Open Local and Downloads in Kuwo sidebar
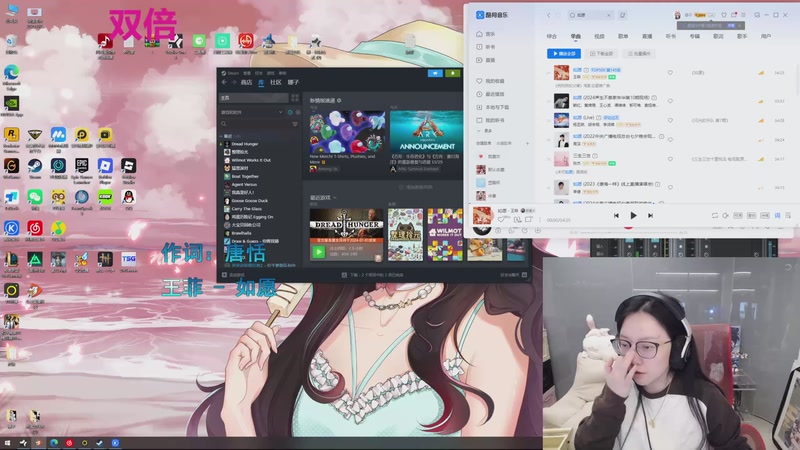This screenshot has width=800, height=450. pyautogui.click(x=492, y=108)
